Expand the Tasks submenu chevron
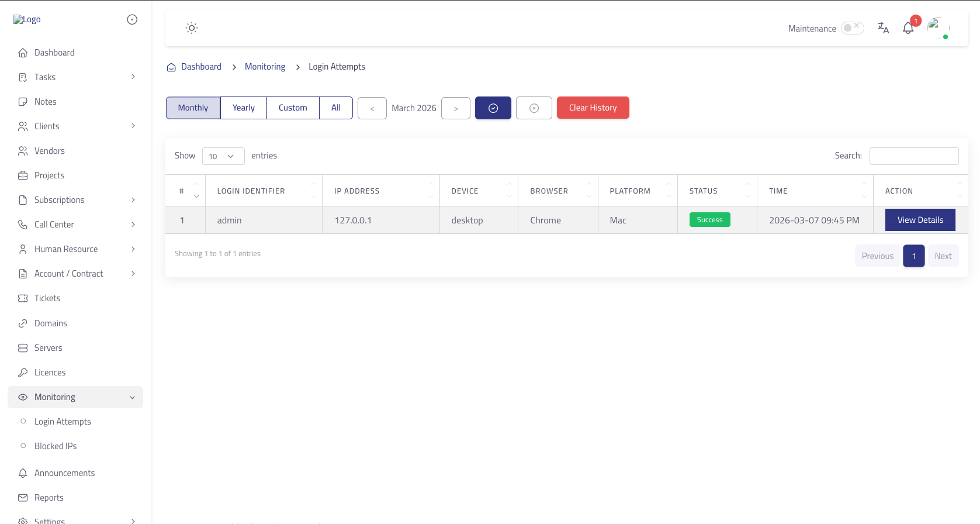 (133, 77)
